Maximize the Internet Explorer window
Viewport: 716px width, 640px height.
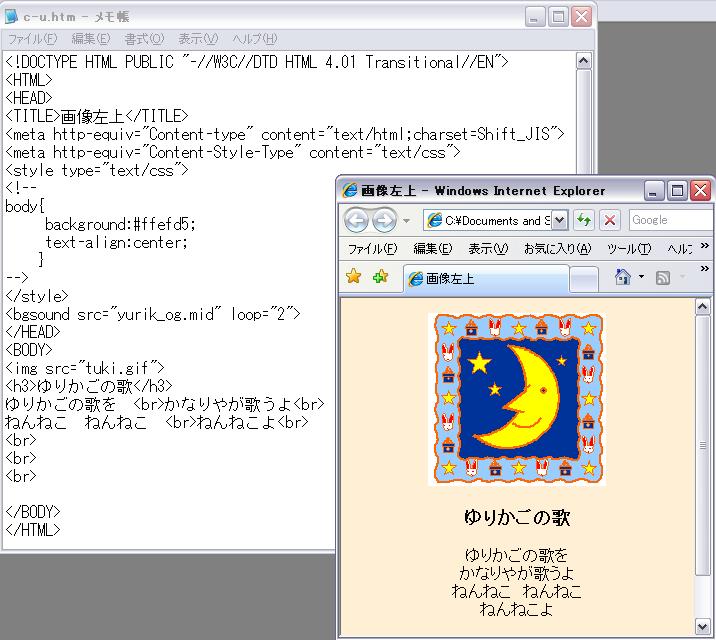tap(677, 190)
